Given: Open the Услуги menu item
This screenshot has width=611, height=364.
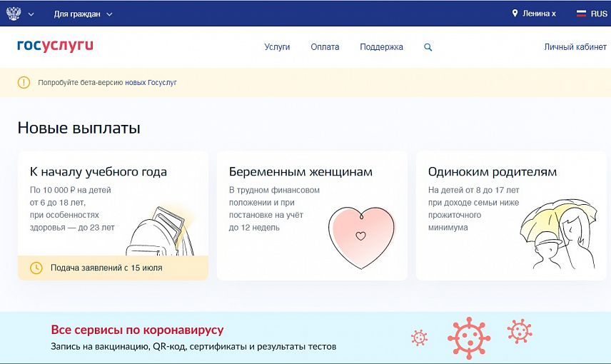Looking at the screenshot, I should (x=277, y=47).
